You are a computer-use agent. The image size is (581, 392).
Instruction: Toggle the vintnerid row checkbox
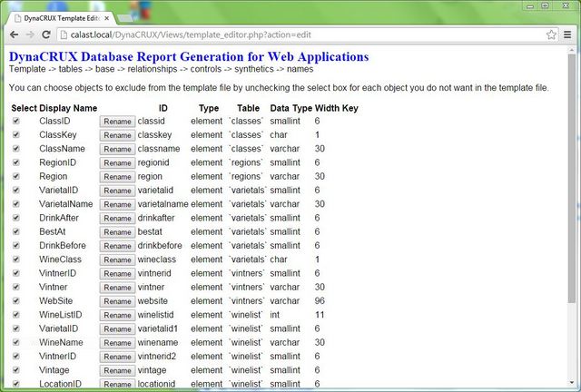16,273
